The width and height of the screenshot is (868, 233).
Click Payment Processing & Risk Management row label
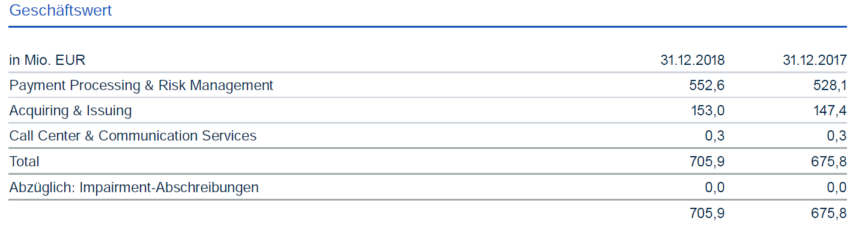(141, 86)
